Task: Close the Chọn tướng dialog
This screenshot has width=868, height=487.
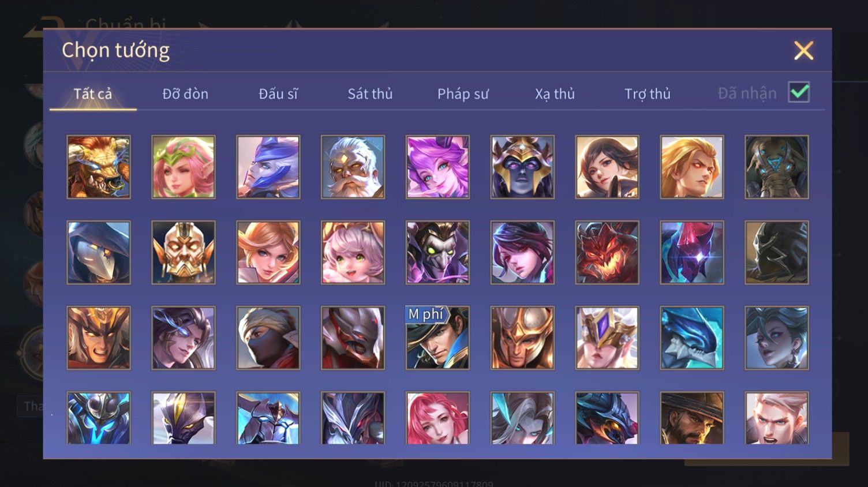Action: [x=803, y=51]
